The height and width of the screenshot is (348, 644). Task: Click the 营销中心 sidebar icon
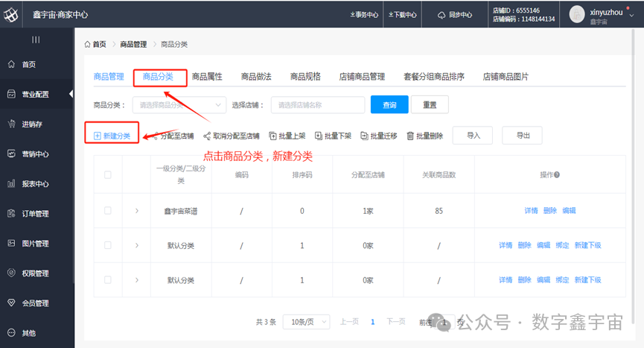pos(11,154)
